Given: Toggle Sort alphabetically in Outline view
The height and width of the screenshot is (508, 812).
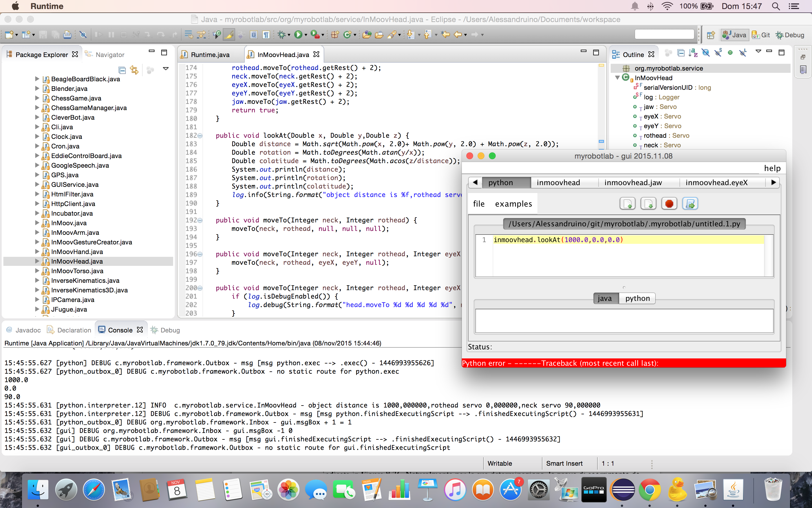Looking at the screenshot, I should (x=693, y=53).
